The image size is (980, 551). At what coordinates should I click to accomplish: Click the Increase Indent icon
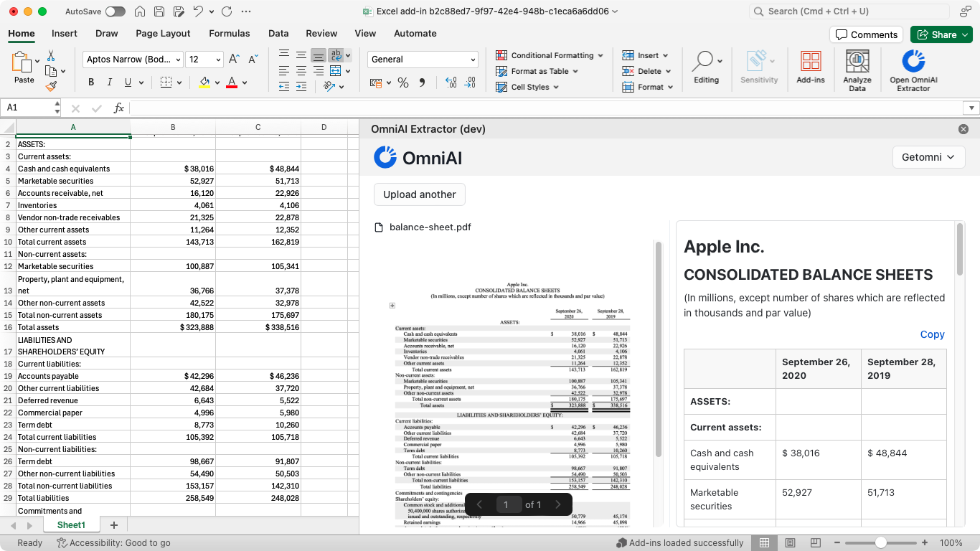point(301,87)
